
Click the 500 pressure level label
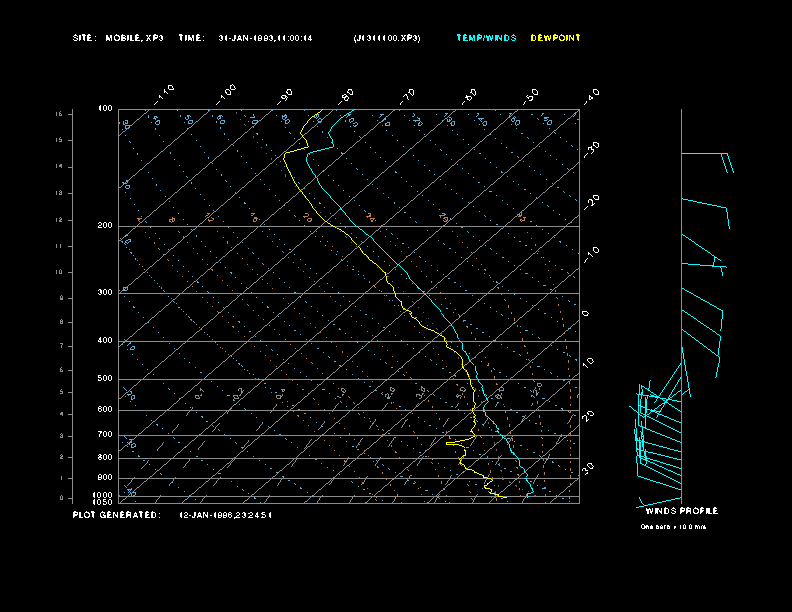pyautogui.click(x=105, y=379)
